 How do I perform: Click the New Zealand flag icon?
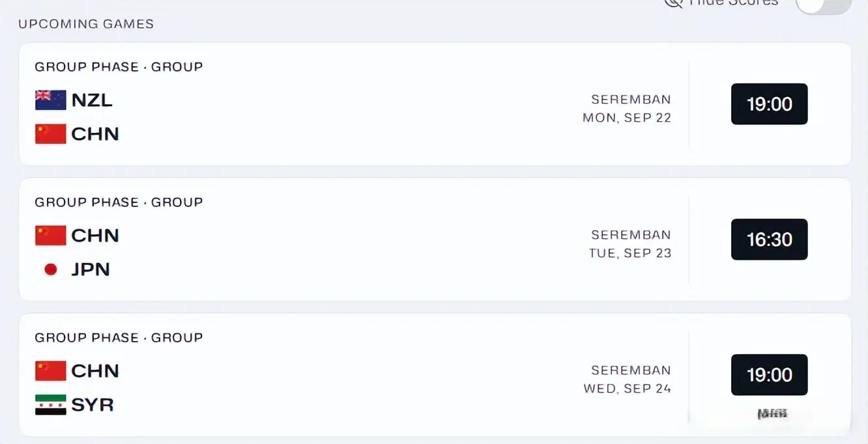coord(50,100)
